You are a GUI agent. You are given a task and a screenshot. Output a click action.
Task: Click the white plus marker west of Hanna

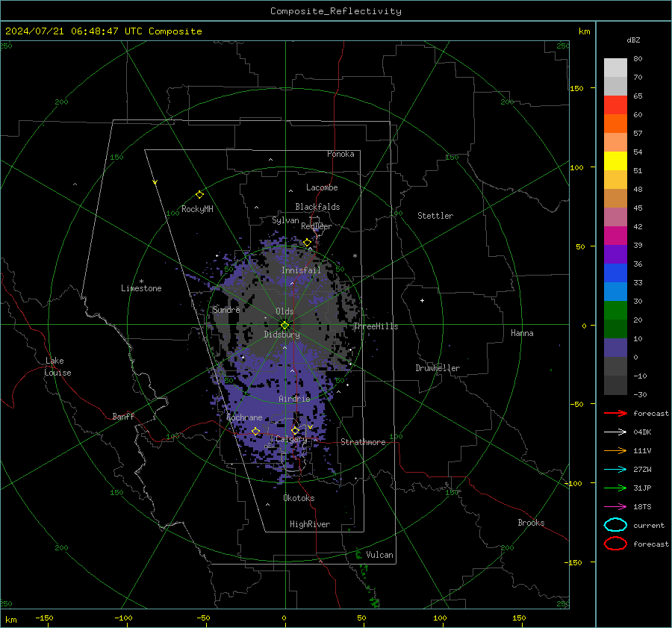click(x=422, y=300)
